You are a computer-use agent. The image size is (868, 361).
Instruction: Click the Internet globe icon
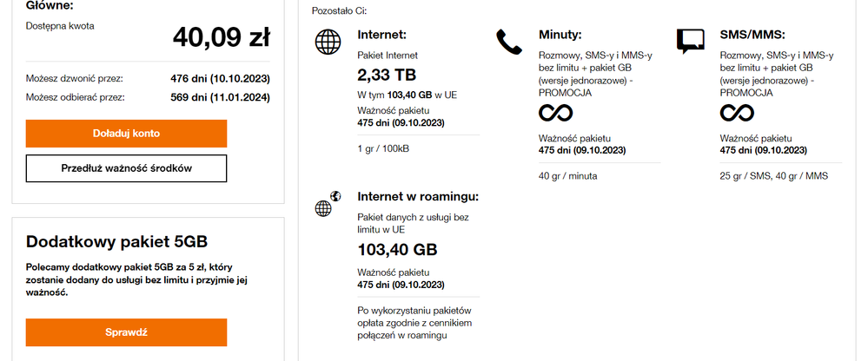click(x=328, y=42)
